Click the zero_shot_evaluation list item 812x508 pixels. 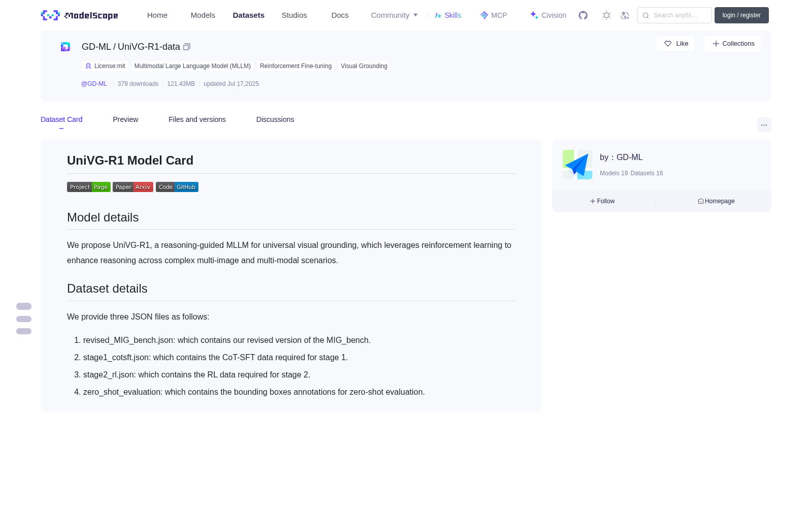[254, 392]
